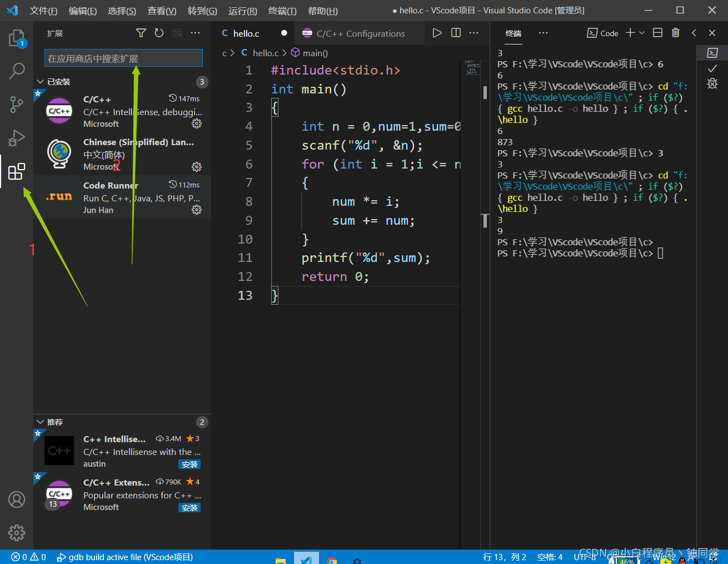This screenshot has width=728, height=564.
Task: Install the C/C++ Extension Pack
Action: tap(190, 508)
